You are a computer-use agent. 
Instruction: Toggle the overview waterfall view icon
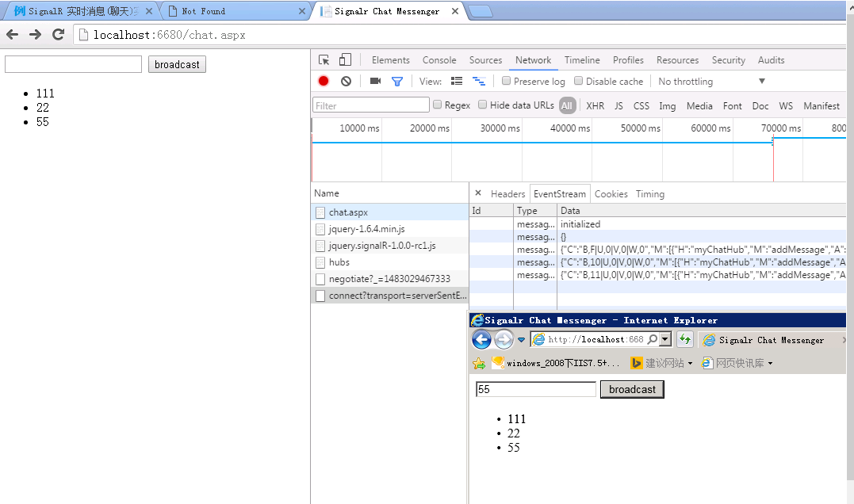(479, 81)
